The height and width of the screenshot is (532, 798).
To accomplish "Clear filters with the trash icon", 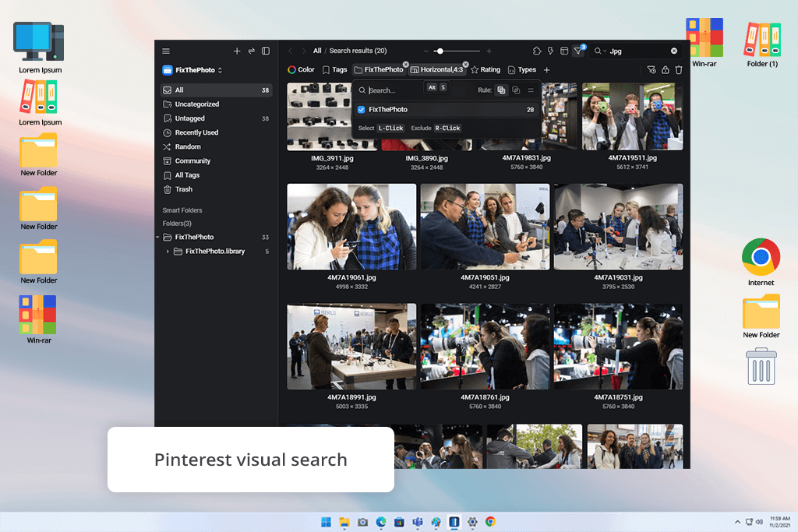I will (x=679, y=69).
